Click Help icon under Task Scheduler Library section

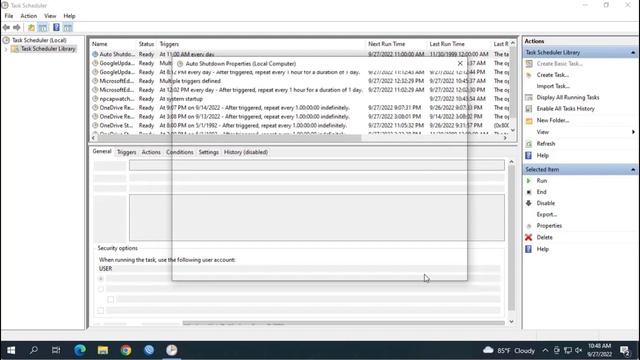point(529,156)
